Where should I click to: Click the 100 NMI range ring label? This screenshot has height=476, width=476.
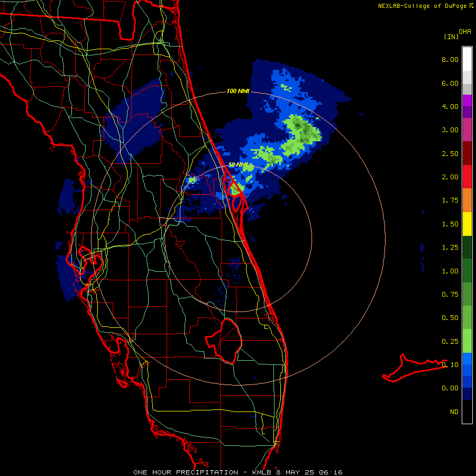(x=238, y=91)
